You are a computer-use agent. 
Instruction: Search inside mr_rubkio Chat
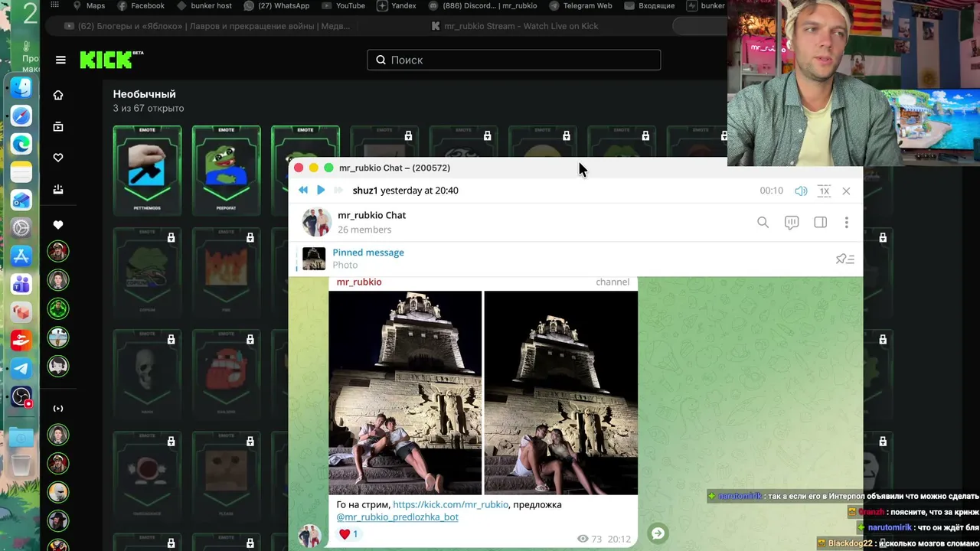click(763, 222)
